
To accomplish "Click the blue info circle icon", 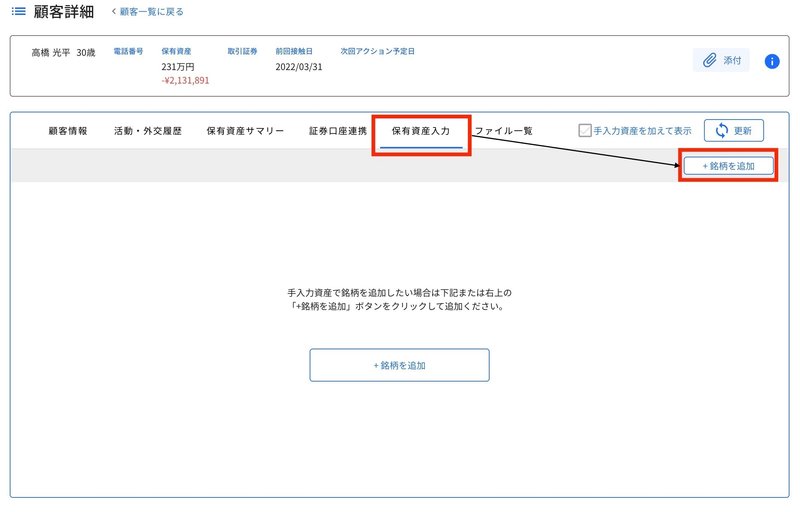I will coord(772,62).
